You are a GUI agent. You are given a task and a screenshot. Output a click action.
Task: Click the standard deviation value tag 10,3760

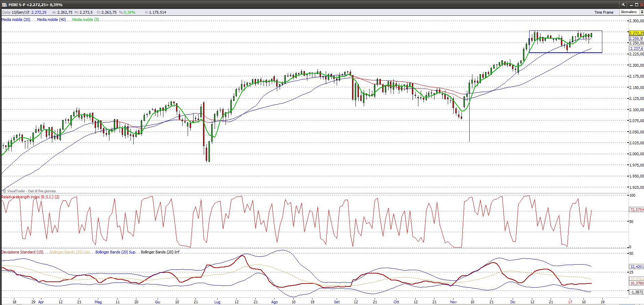(x=636, y=283)
